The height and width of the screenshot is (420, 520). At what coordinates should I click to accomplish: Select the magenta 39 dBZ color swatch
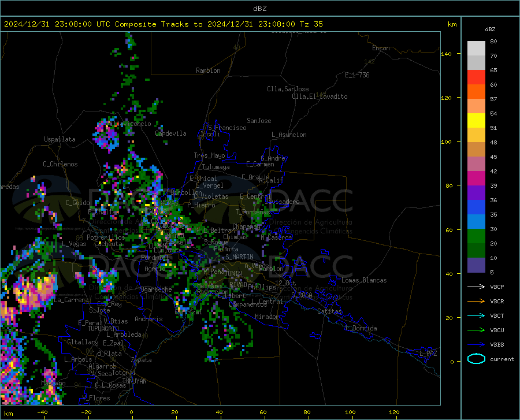pos(476,179)
